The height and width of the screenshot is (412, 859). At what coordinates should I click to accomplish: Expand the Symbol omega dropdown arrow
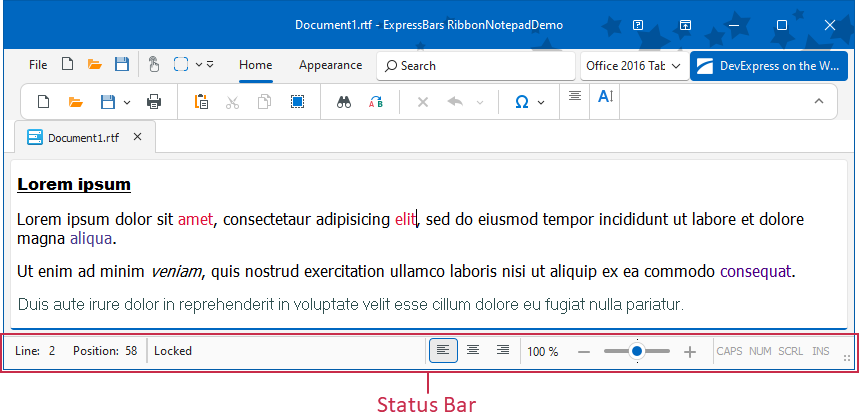[x=541, y=102]
